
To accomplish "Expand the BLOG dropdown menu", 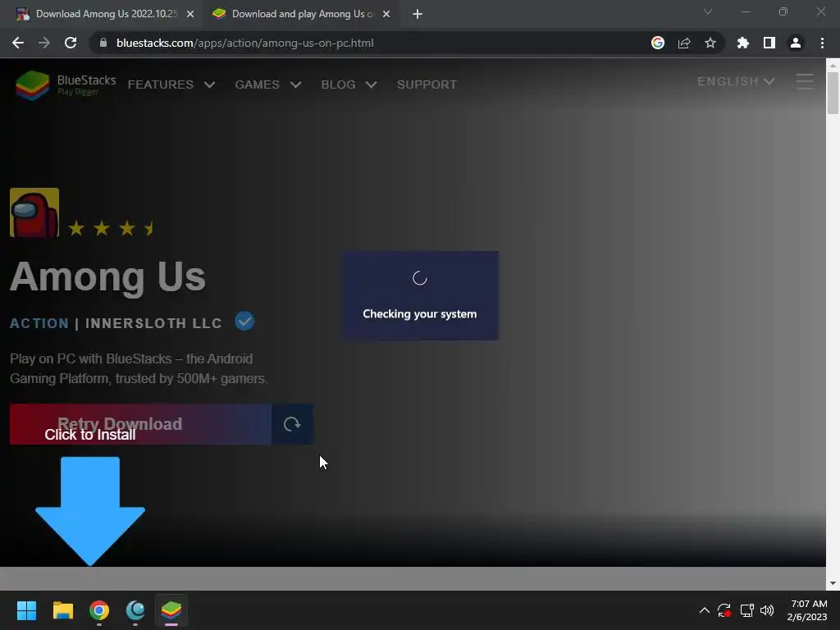I will point(349,84).
